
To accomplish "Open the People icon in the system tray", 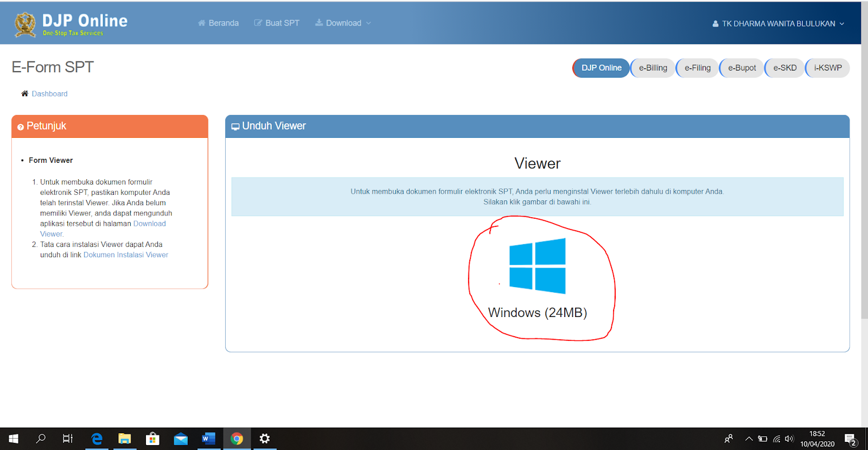I will pyautogui.click(x=729, y=439).
